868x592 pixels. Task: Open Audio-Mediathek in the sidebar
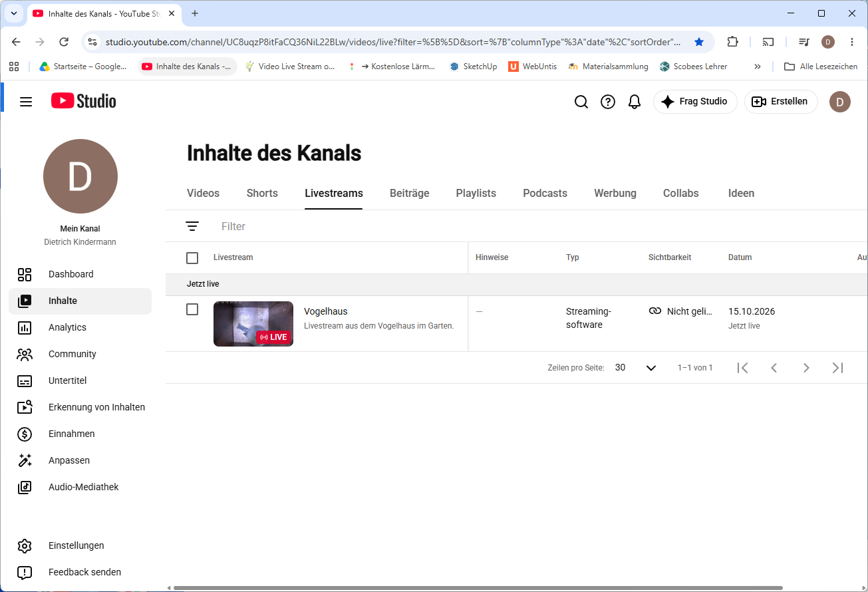pyautogui.click(x=80, y=488)
